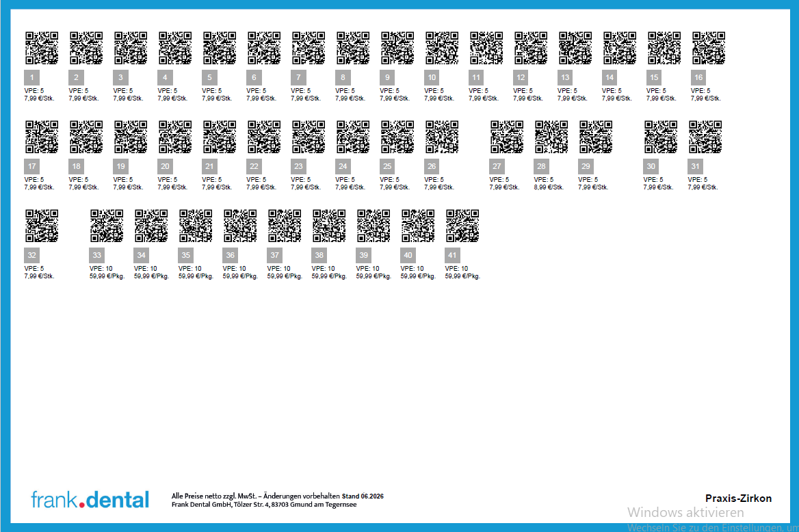Click the QR code for item 13

coord(575,48)
